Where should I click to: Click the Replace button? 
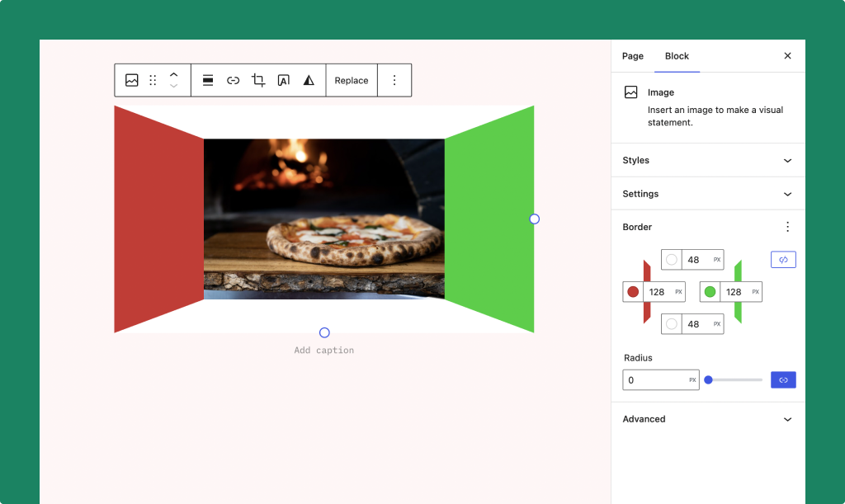click(x=352, y=80)
